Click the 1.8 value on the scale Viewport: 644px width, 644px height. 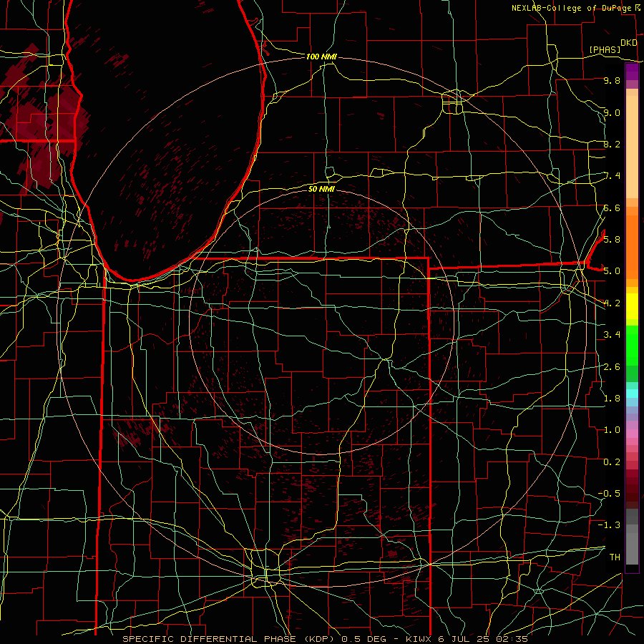[x=612, y=398]
